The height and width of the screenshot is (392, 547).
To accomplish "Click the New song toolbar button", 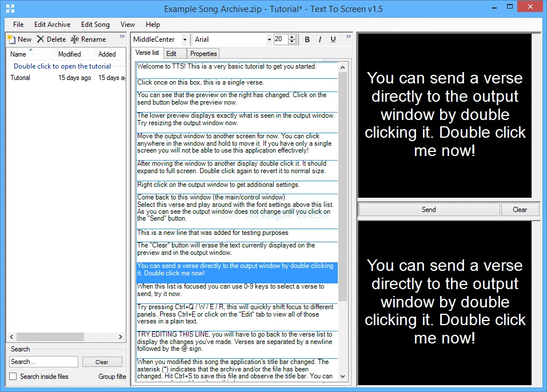I will (19, 39).
